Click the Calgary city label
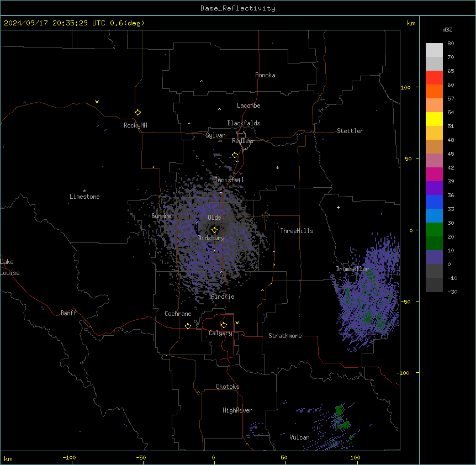 [220, 333]
